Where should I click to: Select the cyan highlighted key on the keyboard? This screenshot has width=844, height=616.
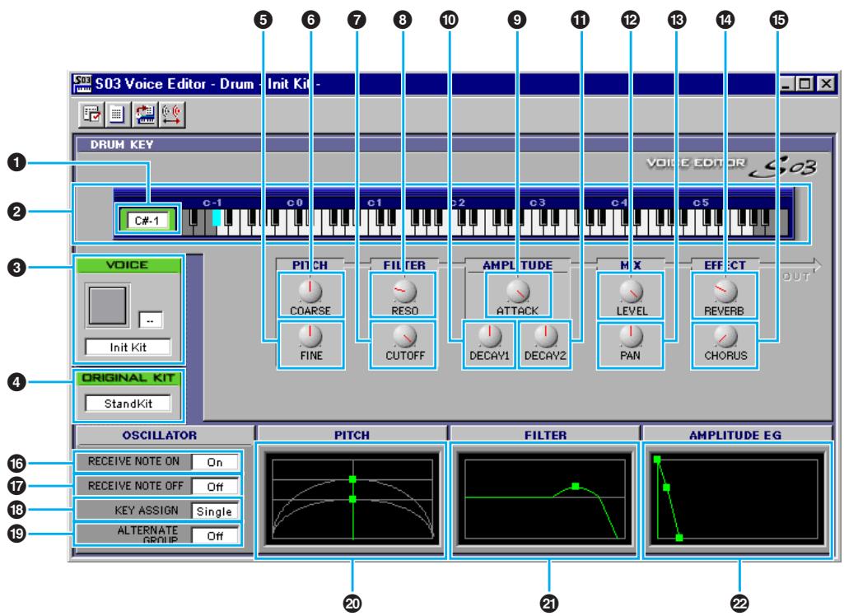217,217
